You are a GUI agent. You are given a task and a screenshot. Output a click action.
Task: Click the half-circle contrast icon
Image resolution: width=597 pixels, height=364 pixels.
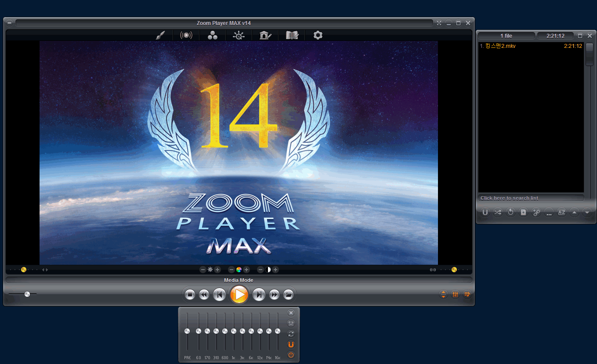click(x=268, y=270)
